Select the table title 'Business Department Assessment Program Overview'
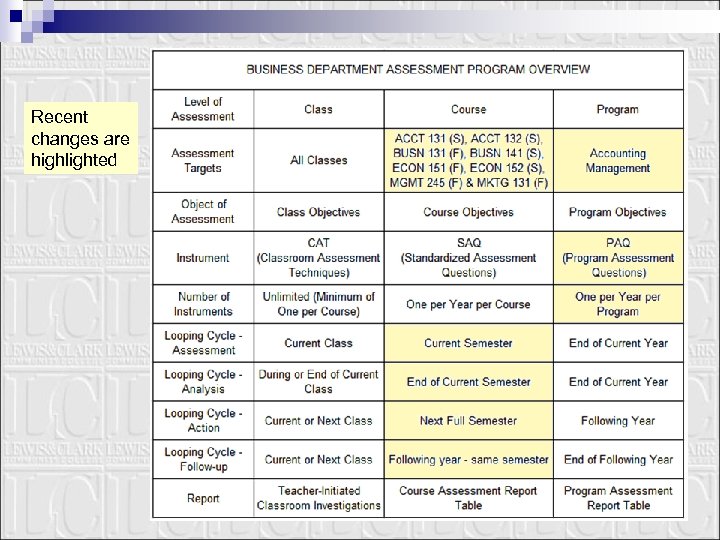The width and height of the screenshot is (720, 540). (x=418, y=70)
